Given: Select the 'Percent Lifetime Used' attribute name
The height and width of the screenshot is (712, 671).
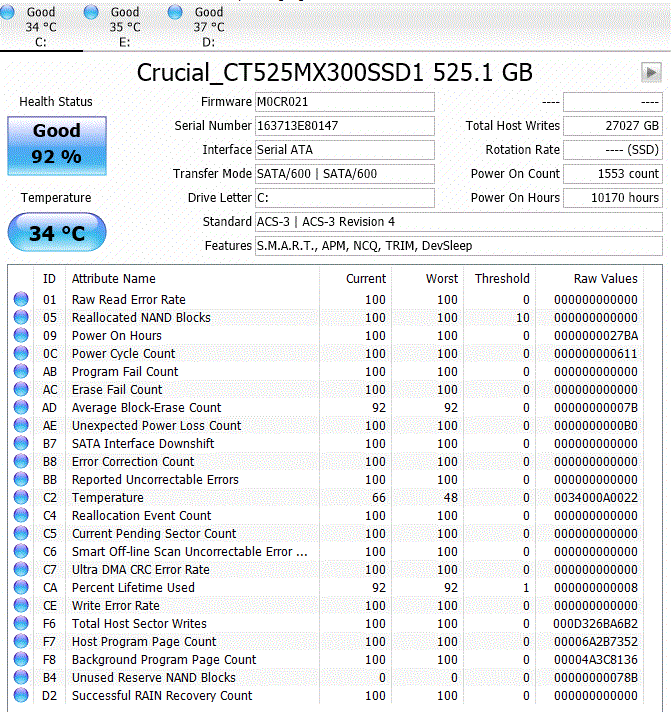Looking at the screenshot, I should [133, 588].
